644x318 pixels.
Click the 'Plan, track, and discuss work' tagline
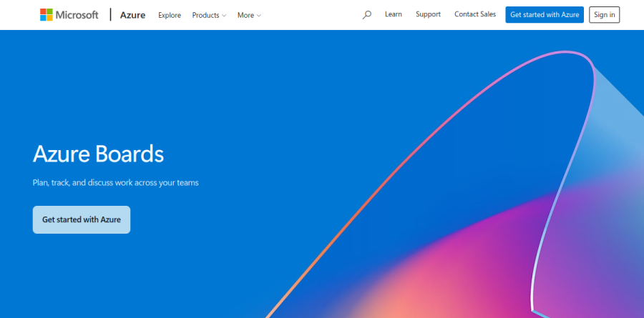[x=115, y=183]
